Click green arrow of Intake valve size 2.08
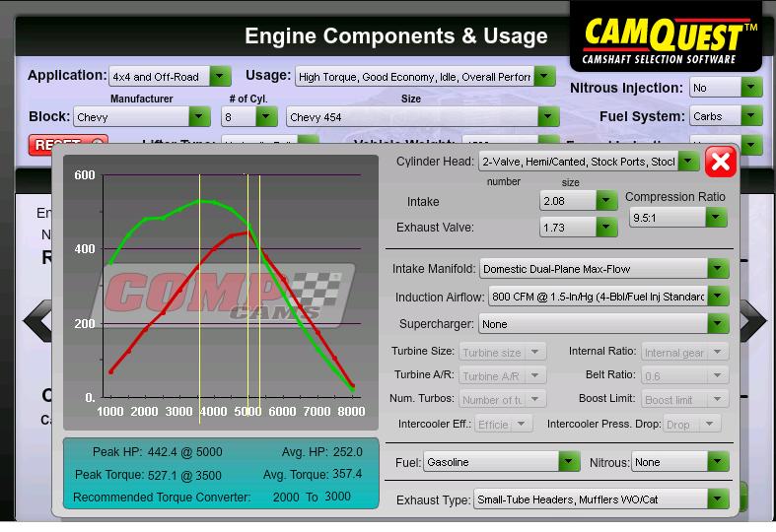 click(x=606, y=201)
